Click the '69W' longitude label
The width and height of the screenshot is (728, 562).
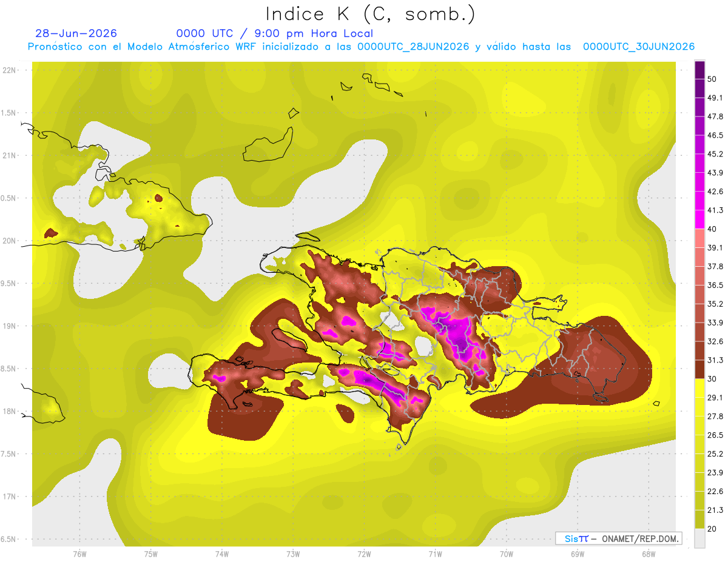[577, 554]
